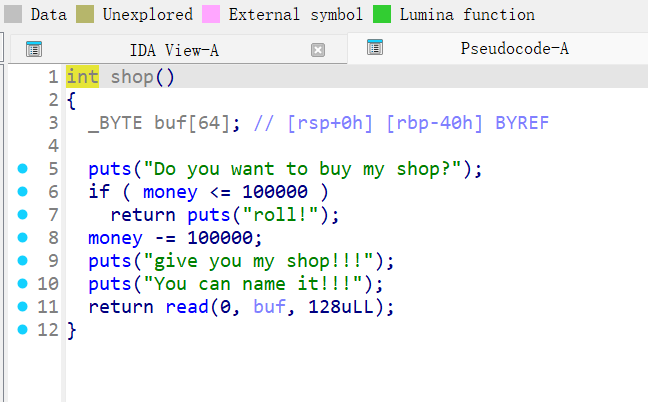The width and height of the screenshot is (648, 402).
Task: Click the gray Data legend swatch
Action: click(x=13, y=14)
